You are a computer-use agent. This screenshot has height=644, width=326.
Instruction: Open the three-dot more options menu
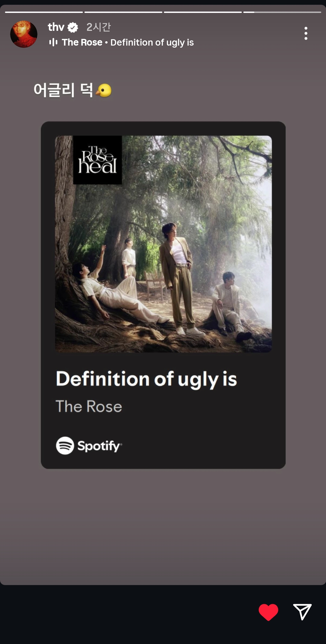(306, 33)
